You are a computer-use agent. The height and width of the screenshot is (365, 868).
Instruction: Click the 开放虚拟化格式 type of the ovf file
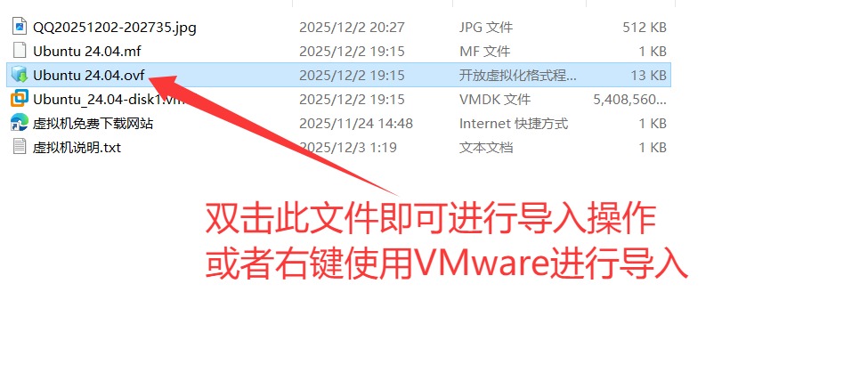click(517, 76)
